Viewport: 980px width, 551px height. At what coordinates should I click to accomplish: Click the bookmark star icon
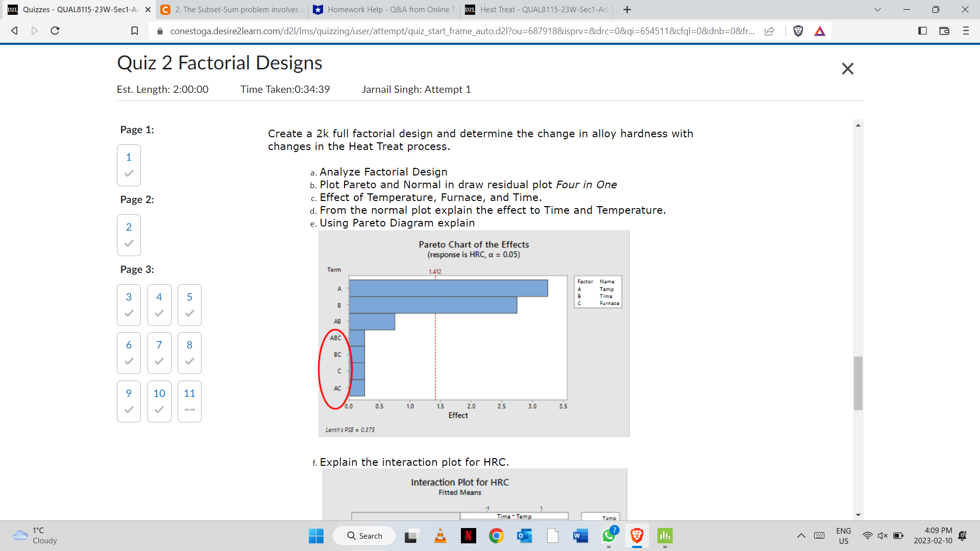(x=135, y=31)
